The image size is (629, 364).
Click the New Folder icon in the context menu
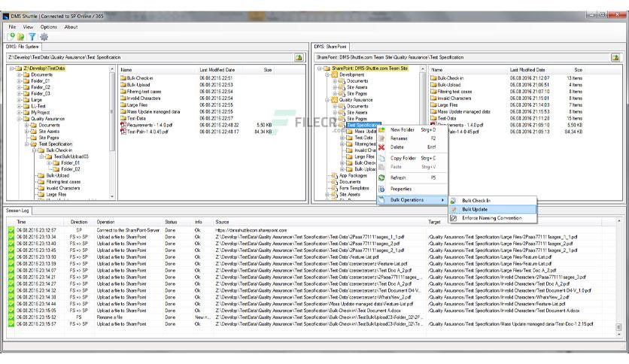[381, 130]
